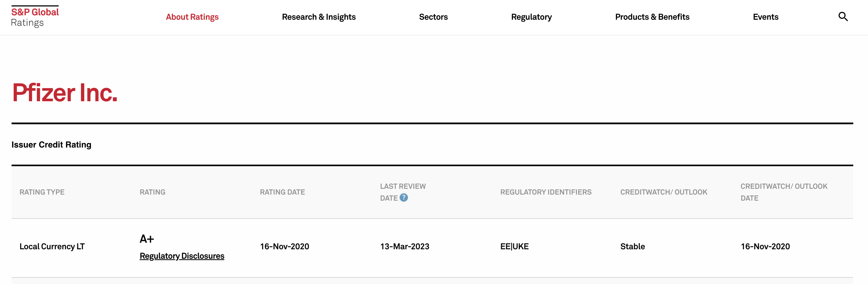Click the Regulatory Identifiers column header

coord(545,192)
